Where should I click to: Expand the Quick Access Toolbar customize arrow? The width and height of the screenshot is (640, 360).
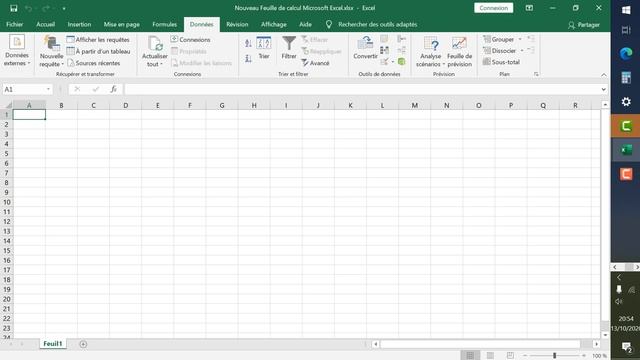(64, 9)
